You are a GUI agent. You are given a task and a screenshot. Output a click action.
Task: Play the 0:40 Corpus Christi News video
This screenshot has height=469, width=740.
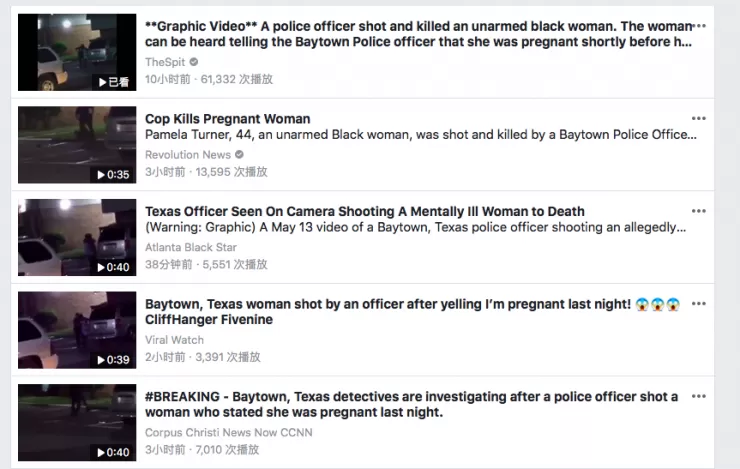(x=77, y=422)
